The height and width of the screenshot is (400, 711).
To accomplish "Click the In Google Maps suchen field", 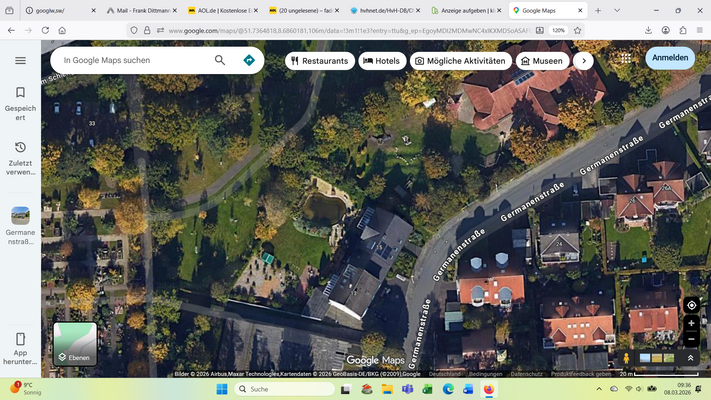I will click(130, 60).
